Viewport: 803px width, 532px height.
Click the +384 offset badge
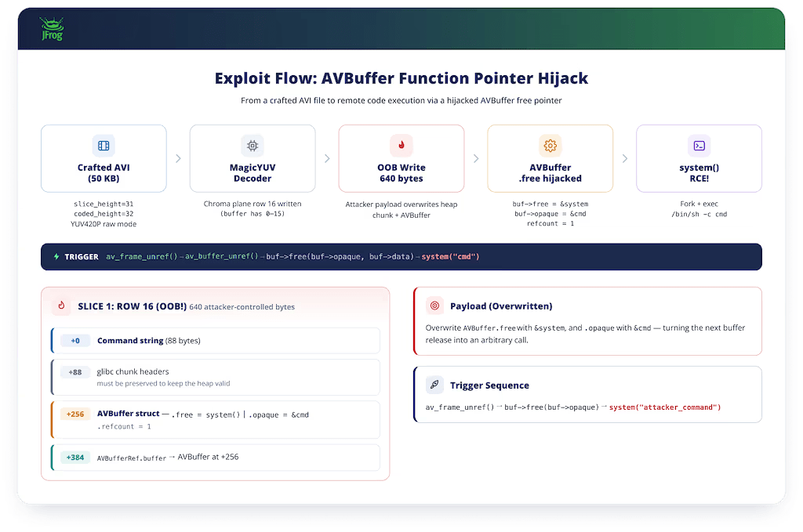[x=75, y=458]
